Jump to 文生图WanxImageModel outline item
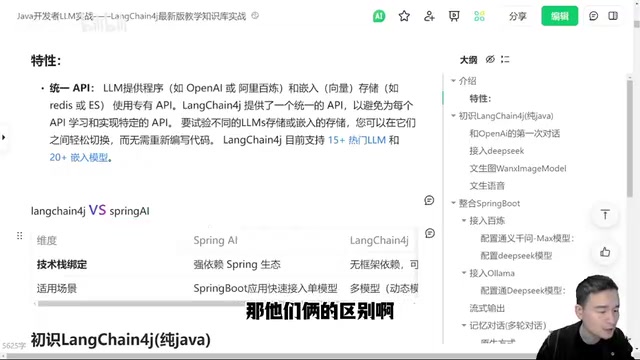This screenshot has width=640, height=360. (518, 169)
